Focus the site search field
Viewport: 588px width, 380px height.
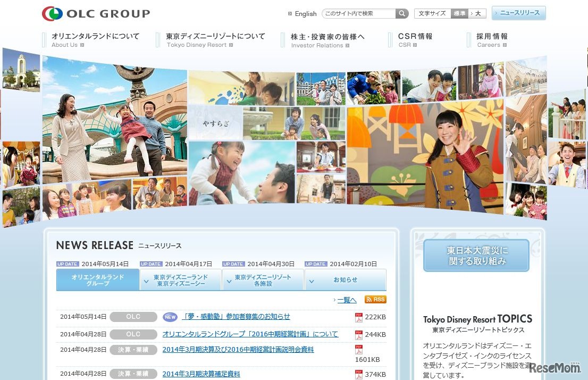(x=359, y=13)
